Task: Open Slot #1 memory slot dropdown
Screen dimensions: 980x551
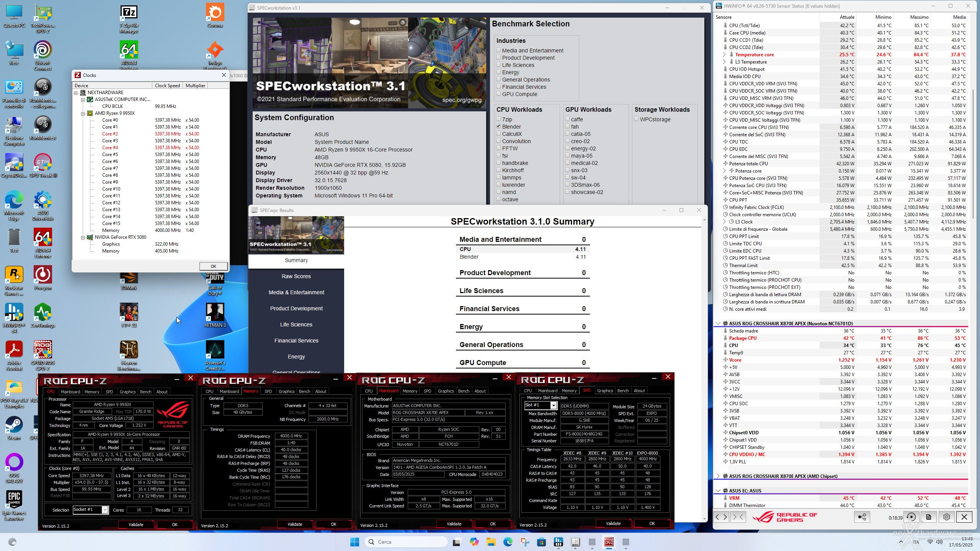Action: click(553, 405)
